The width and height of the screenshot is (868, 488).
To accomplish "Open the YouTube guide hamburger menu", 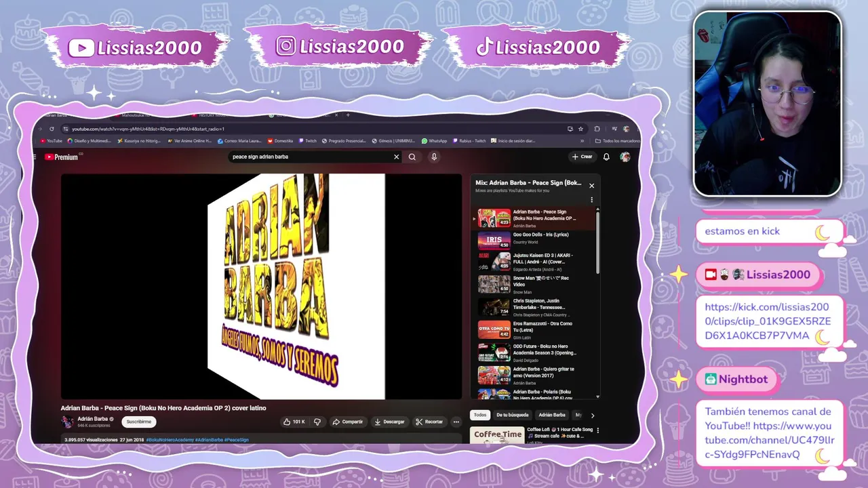I will 35,157.
